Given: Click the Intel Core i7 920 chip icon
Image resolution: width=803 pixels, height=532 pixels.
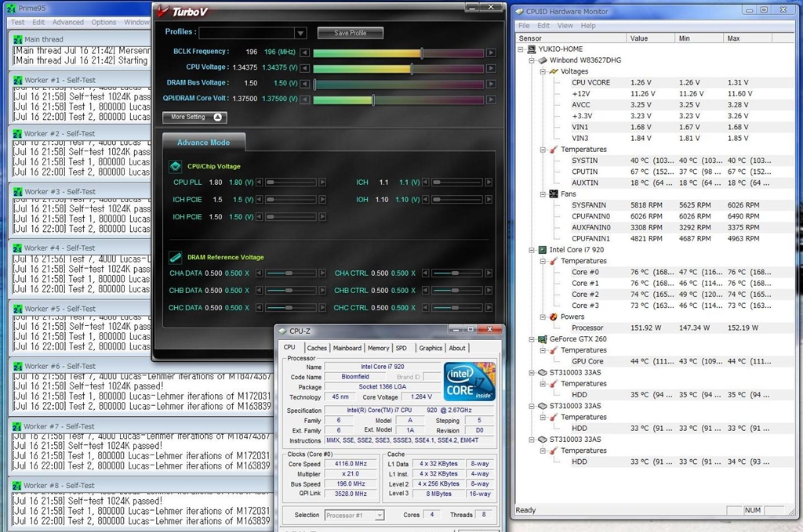Looking at the screenshot, I should coord(543,250).
